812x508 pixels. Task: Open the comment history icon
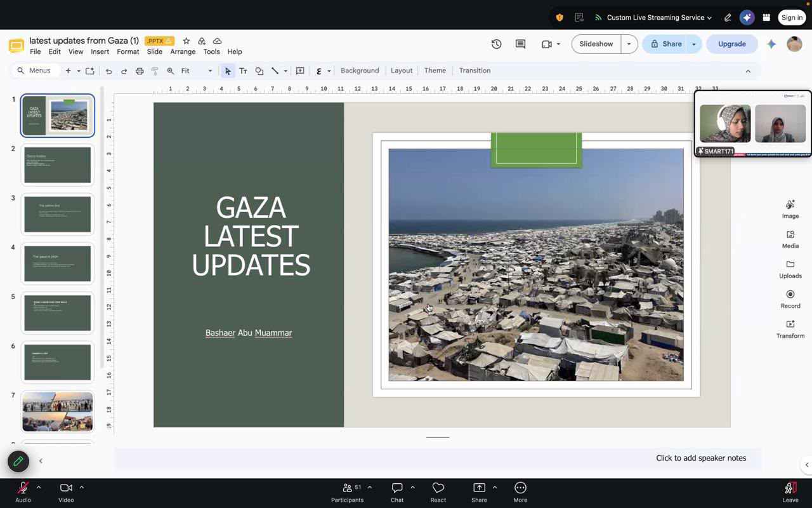point(521,44)
